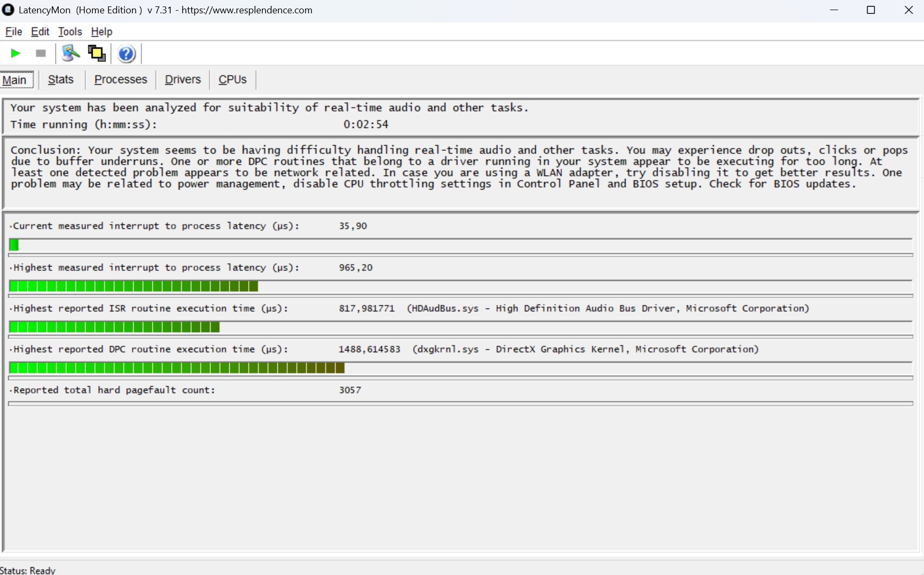The image size is (924, 575).
Task: Click the DPC value 1488,614583
Action: [x=369, y=349]
